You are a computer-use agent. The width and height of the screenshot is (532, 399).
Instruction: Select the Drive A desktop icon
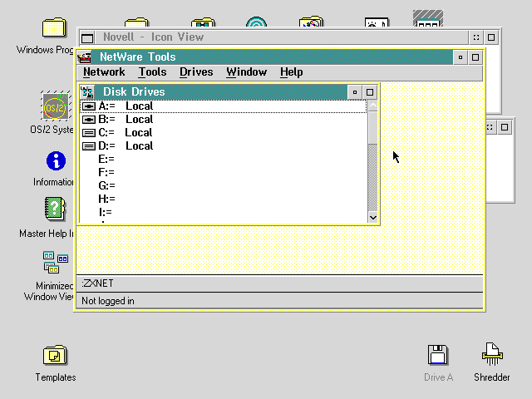(438, 355)
